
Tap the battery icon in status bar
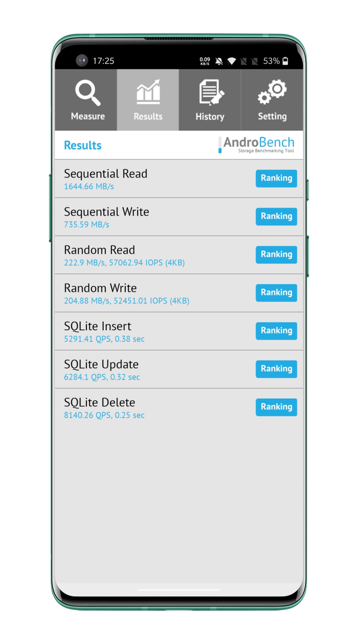tap(285, 61)
